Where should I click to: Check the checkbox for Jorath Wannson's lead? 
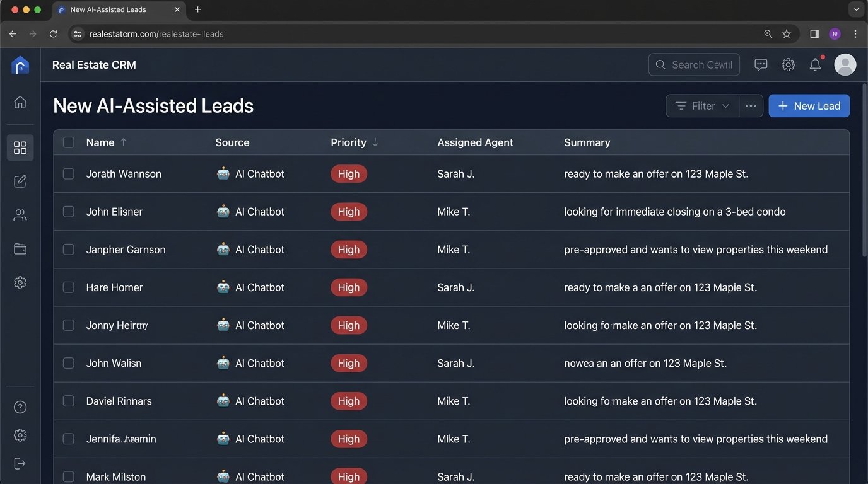coord(68,173)
